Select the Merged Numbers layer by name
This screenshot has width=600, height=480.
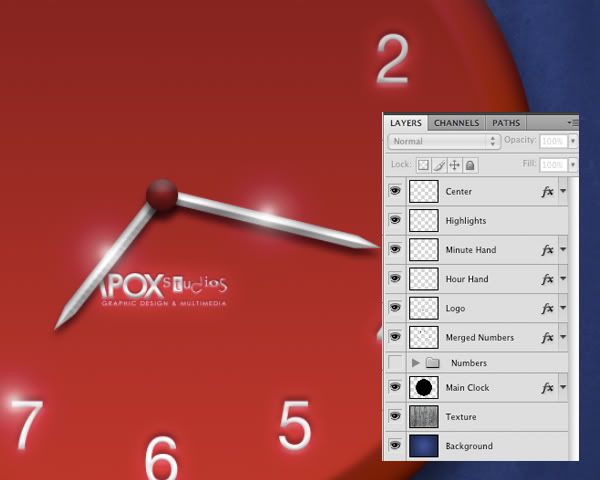tap(479, 338)
